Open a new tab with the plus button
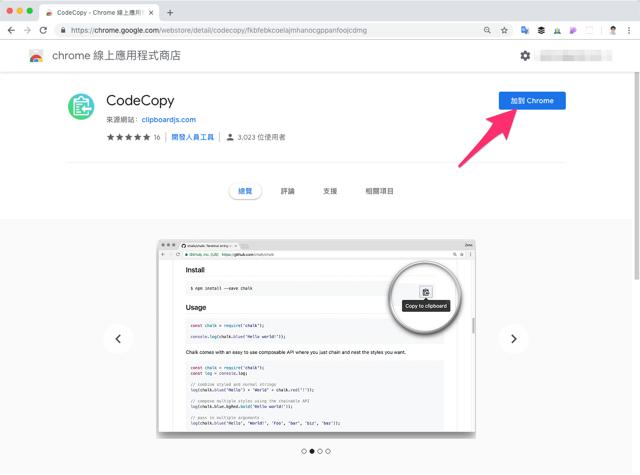640x475 pixels. (170, 13)
